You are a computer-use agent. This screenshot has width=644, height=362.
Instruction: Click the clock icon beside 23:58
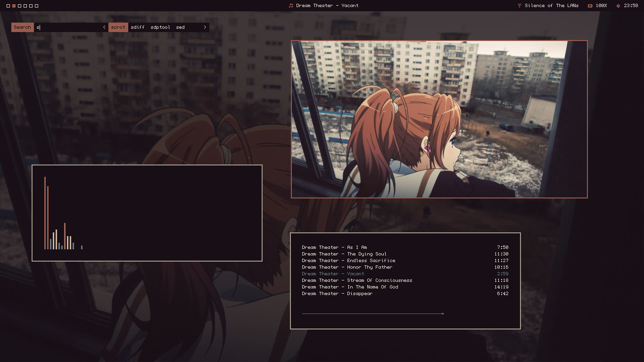(x=619, y=6)
